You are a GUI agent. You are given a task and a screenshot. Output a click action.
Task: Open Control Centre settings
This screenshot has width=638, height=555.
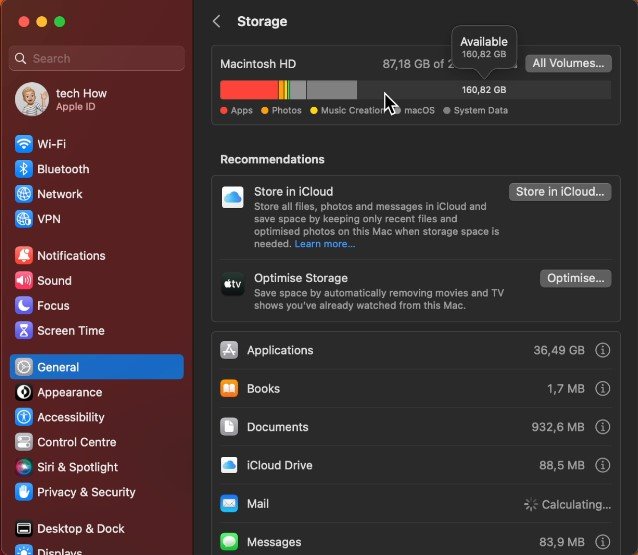pyautogui.click(x=76, y=442)
